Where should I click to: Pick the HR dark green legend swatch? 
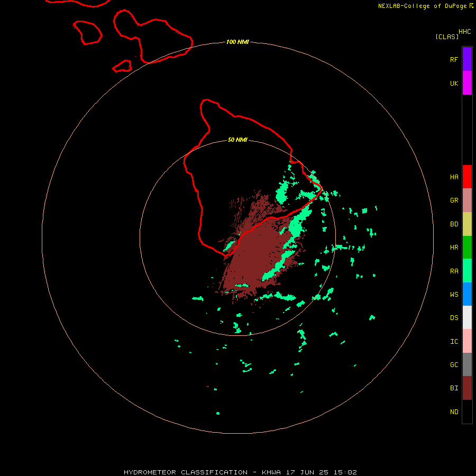point(467,248)
